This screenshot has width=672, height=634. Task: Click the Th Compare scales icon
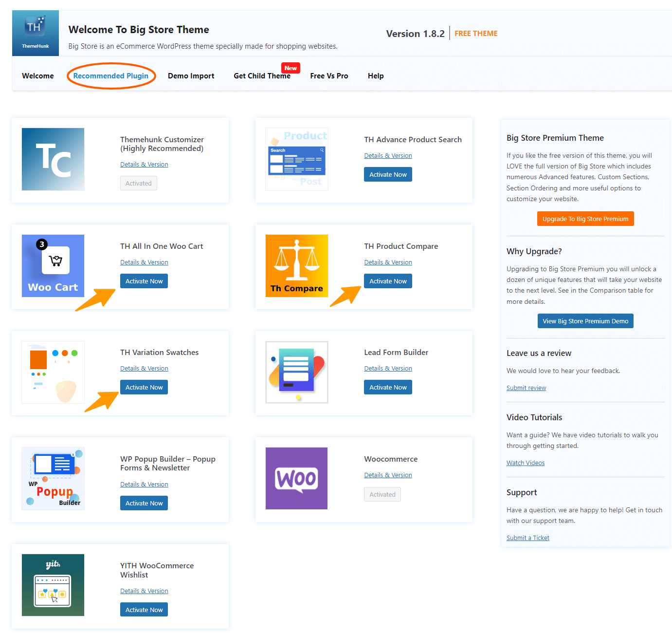tap(297, 266)
